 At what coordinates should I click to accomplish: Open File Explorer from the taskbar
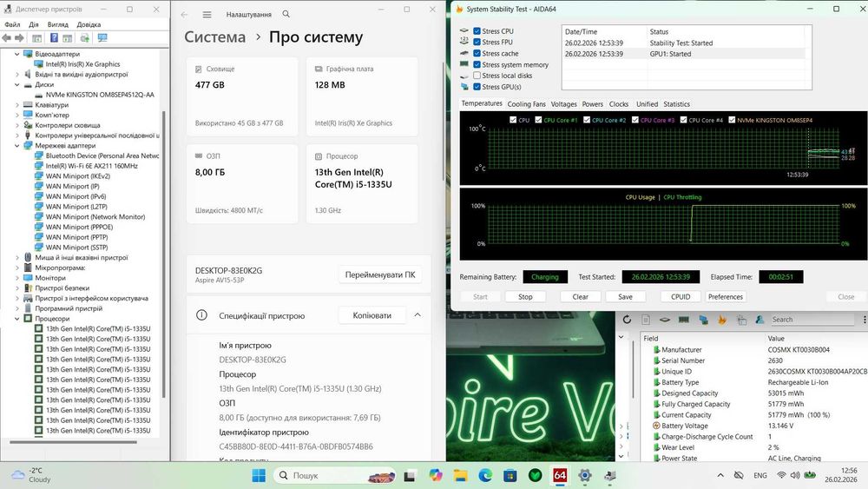coord(461,475)
